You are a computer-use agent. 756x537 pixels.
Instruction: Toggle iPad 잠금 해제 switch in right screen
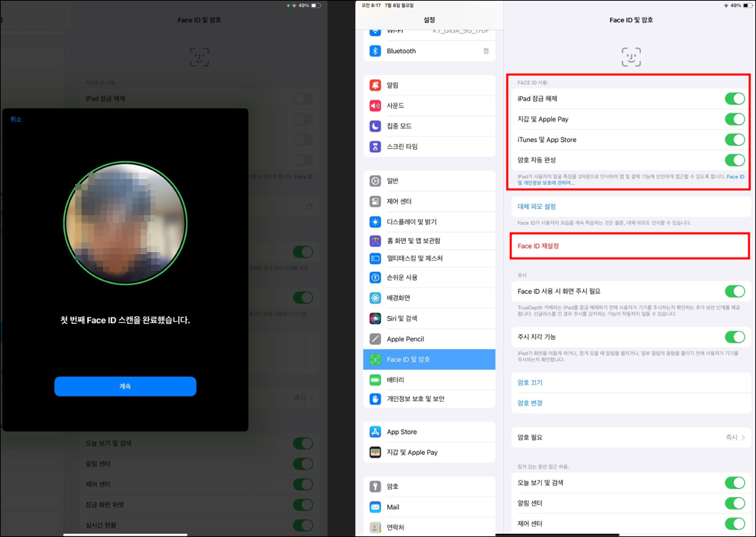pyautogui.click(x=735, y=99)
